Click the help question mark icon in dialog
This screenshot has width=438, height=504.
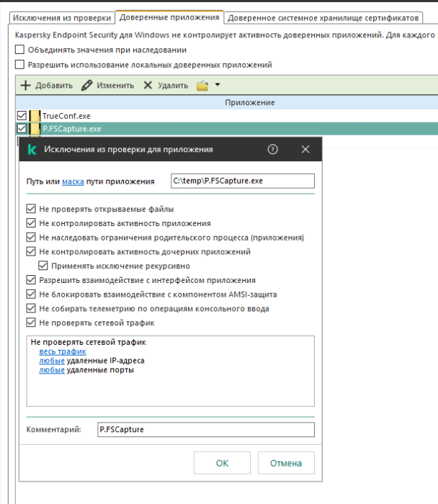click(x=273, y=149)
